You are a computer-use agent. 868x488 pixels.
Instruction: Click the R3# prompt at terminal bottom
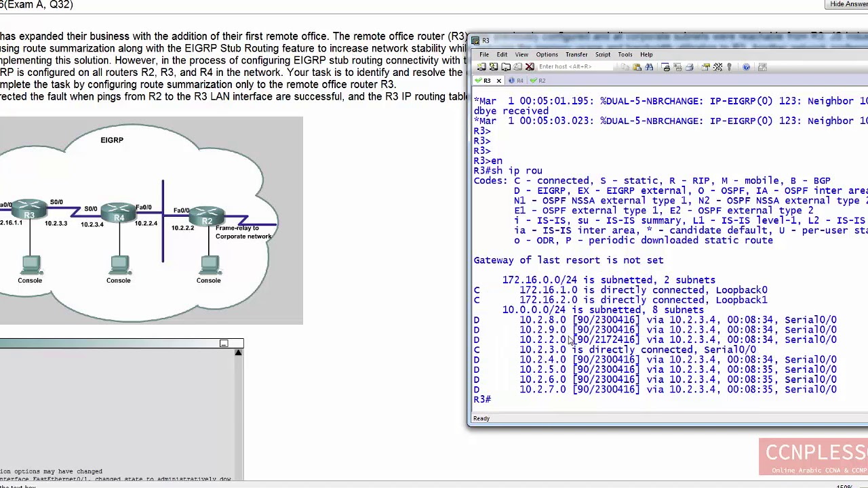[482, 399]
